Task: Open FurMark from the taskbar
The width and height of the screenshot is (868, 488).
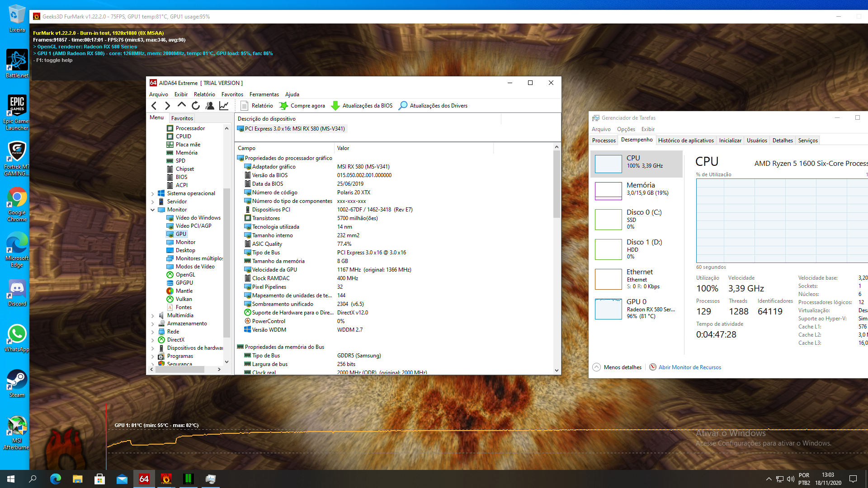Action: click(x=166, y=479)
